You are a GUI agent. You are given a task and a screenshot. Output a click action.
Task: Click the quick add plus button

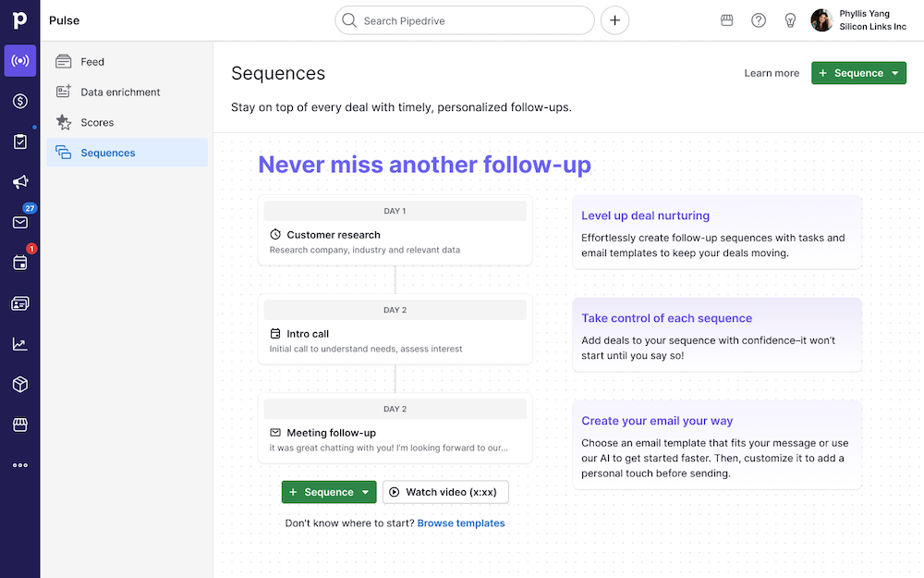614,20
